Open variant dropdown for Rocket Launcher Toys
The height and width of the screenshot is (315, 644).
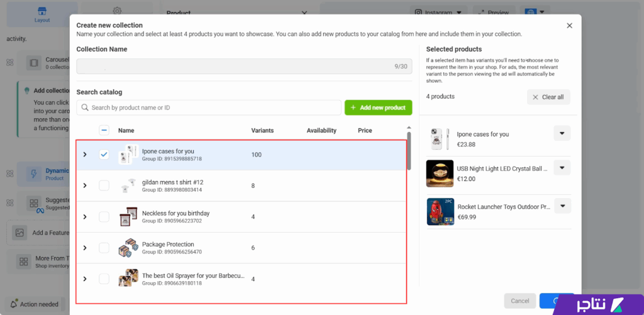[x=562, y=206]
